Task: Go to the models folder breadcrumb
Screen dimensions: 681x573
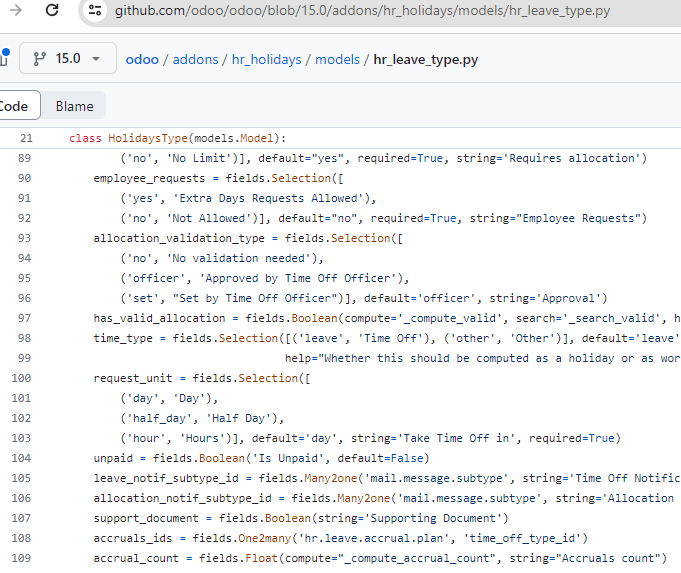Action: tap(337, 59)
